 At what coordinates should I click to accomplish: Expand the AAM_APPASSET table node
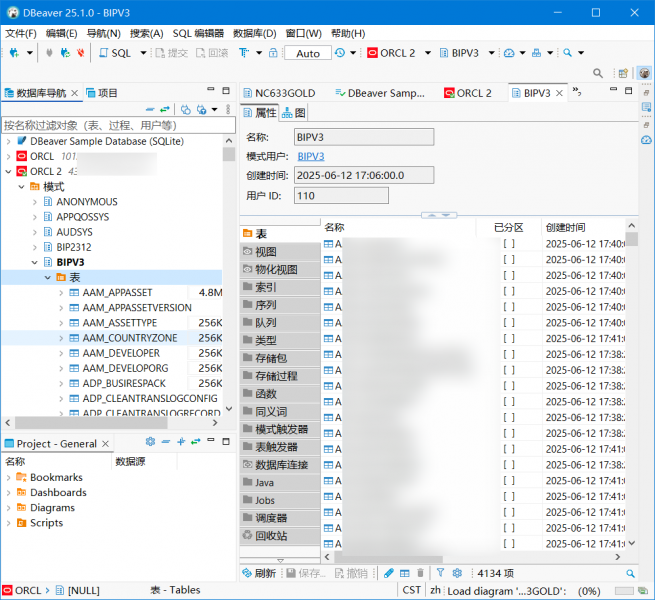click(x=61, y=293)
